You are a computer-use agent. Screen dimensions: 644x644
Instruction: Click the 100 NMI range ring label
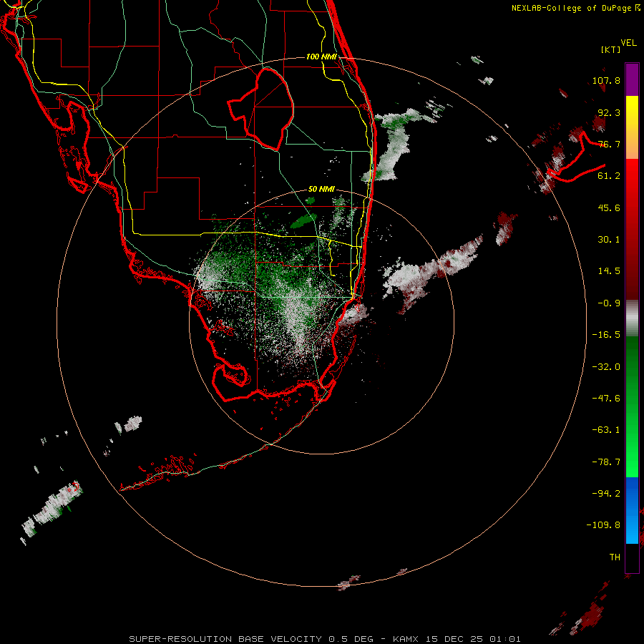click(x=321, y=57)
